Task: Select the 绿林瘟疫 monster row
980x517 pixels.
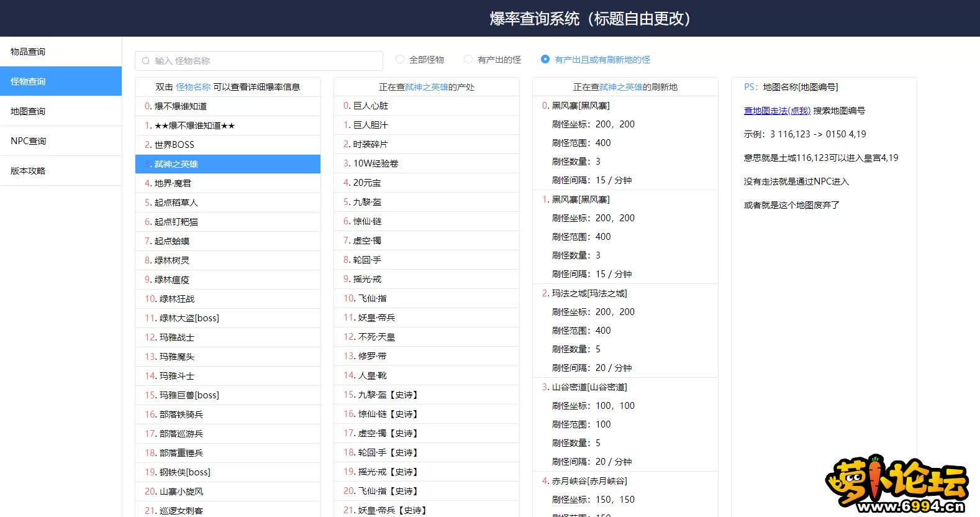Action: pyautogui.click(x=228, y=280)
